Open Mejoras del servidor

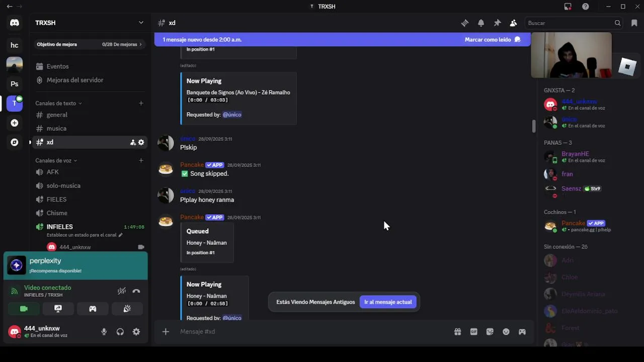89,80
